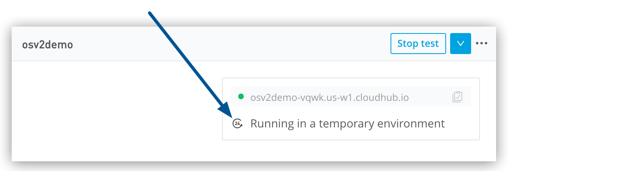
Task: Open the osv2demo-vqwk.us-w1.cloudhub.io link
Action: 329,98
